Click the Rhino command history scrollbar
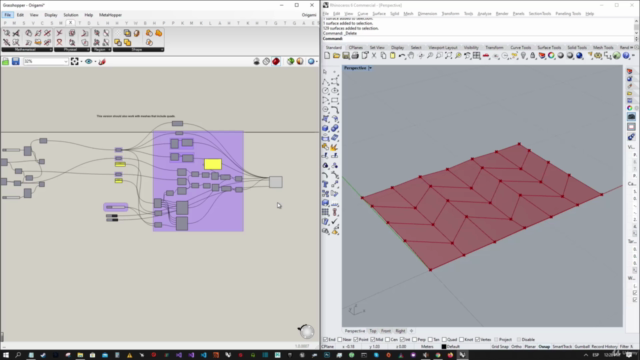The height and width of the screenshot is (360, 640). click(x=636, y=26)
